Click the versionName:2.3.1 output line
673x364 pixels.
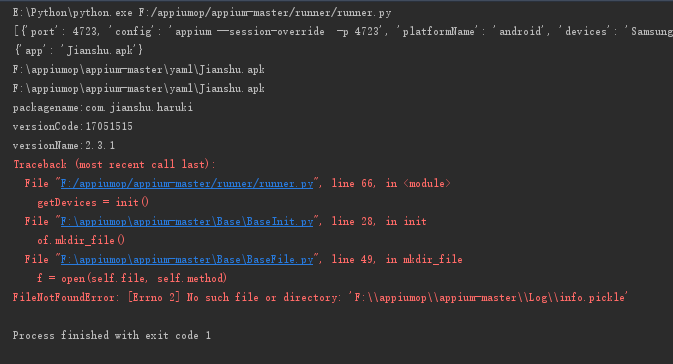64,146
